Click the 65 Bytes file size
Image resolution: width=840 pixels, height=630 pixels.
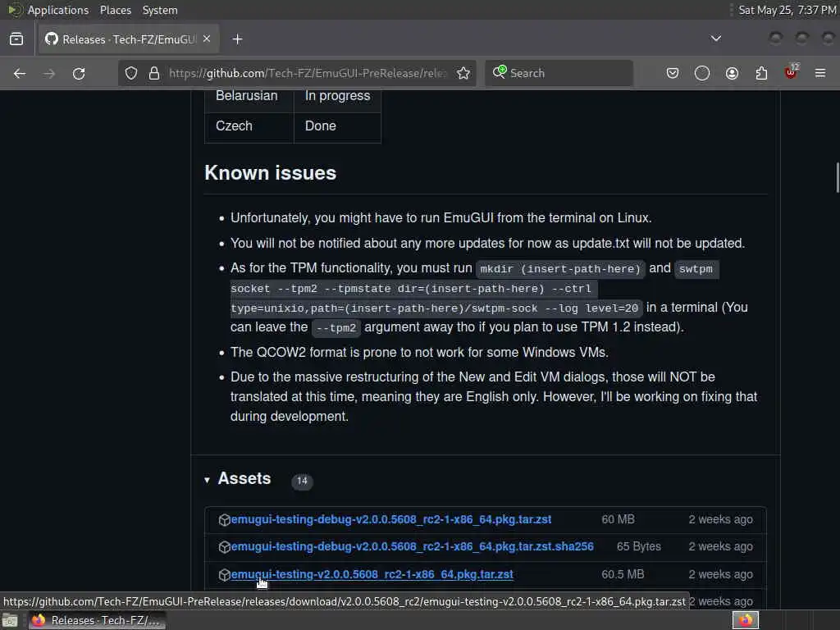tap(638, 546)
